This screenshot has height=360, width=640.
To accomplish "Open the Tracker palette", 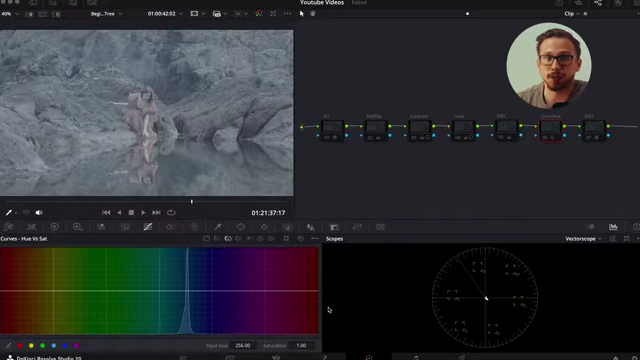I will point(264,227).
